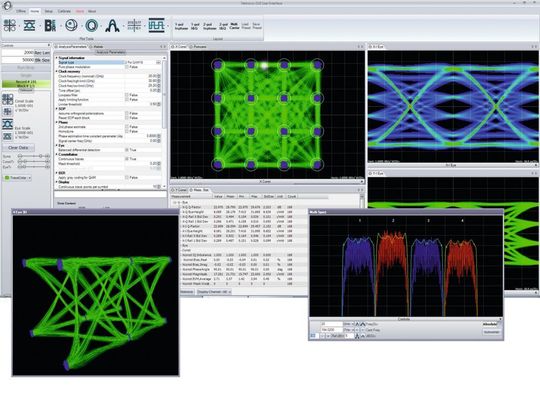540x394 pixels.
Task: Choose the 2-pol In-phase layout
Action: click(209, 26)
